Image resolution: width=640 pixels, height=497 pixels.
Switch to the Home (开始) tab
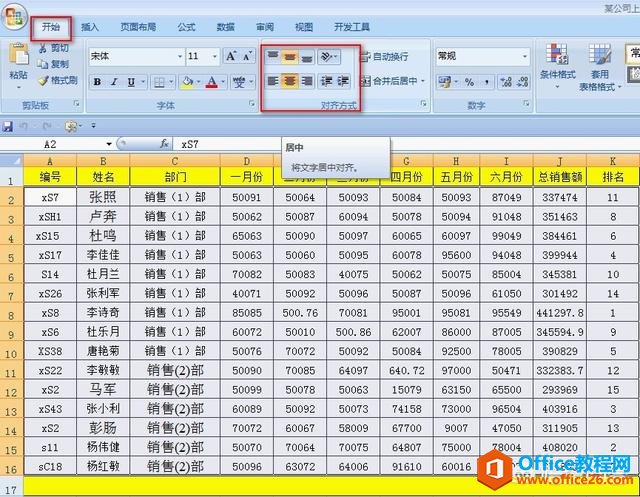point(51,27)
